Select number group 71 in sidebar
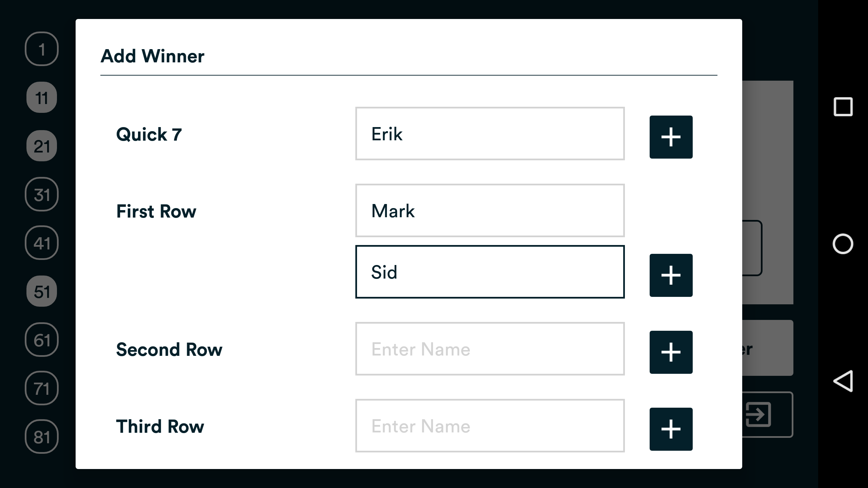Viewport: 868px width, 488px height. click(x=41, y=388)
